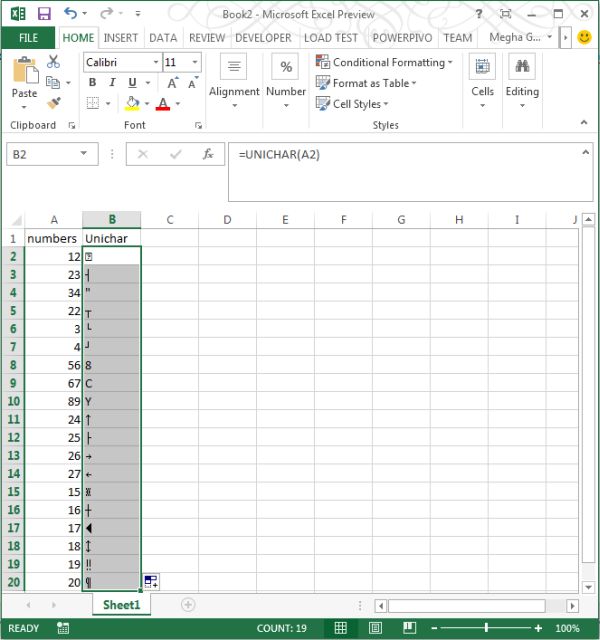The image size is (600, 640).
Task: Click the Insert Function fx icon
Action: point(208,154)
